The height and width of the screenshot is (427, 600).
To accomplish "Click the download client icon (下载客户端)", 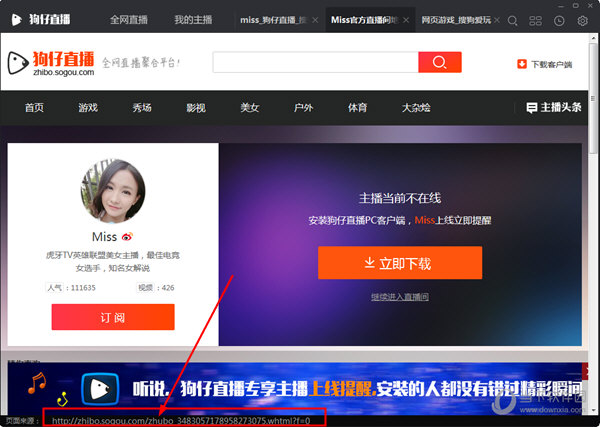I will tap(521, 64).
